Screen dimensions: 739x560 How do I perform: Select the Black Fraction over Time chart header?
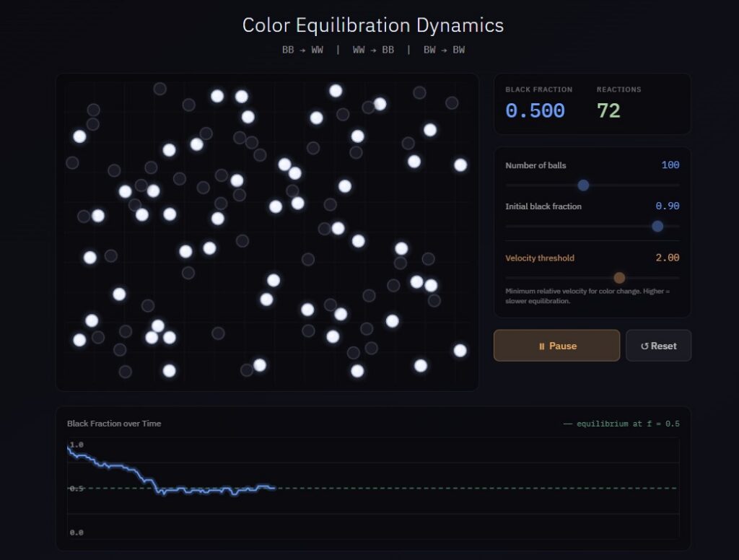click(x=114, y=424)
